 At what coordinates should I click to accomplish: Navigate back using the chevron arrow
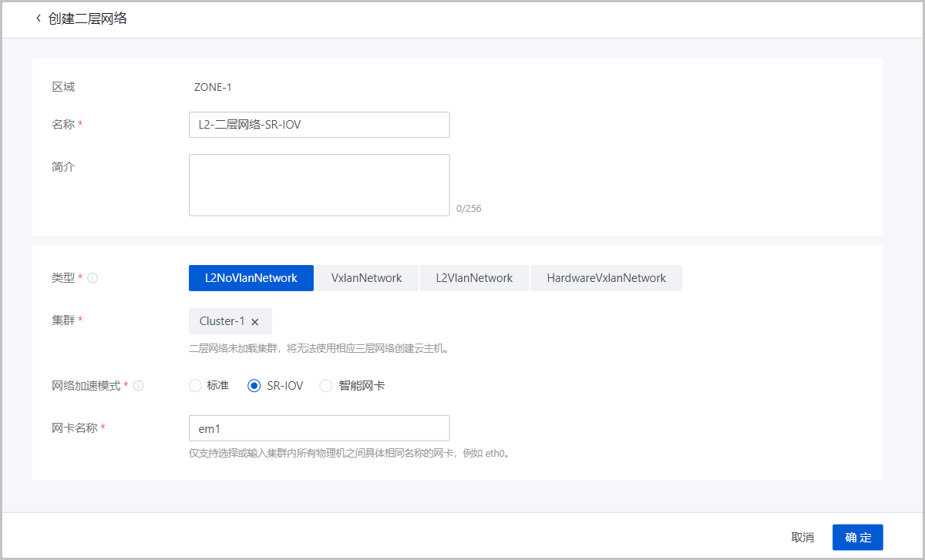(x=38, y=18)
